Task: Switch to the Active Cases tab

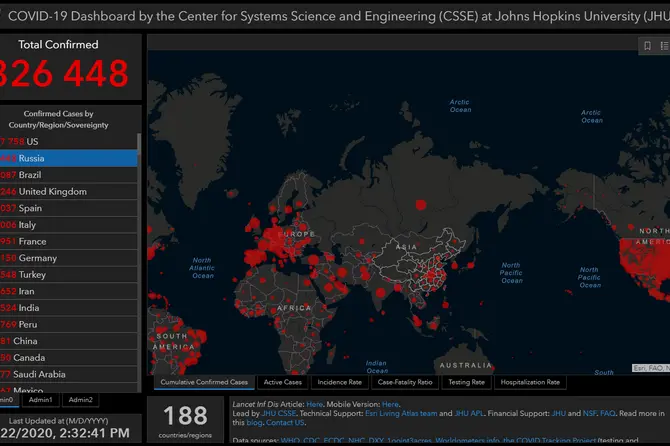Action: click(x=283, y=382)
